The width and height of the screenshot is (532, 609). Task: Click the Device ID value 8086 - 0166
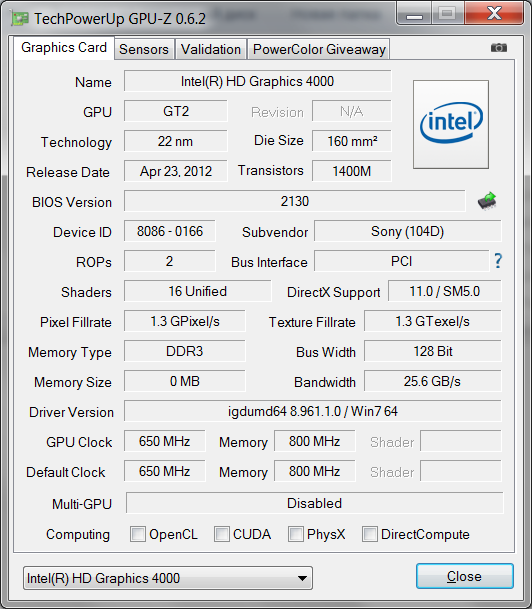tap(170, 231)
